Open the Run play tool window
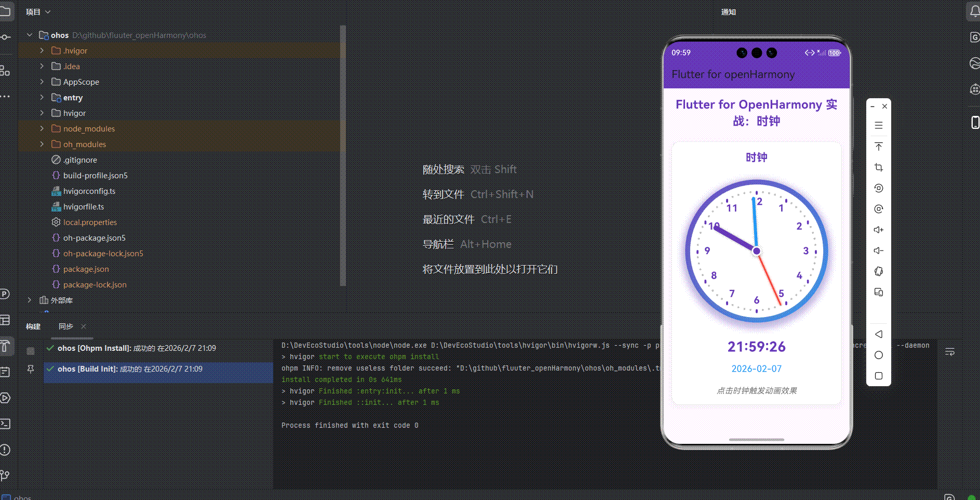 pos(5,398)
